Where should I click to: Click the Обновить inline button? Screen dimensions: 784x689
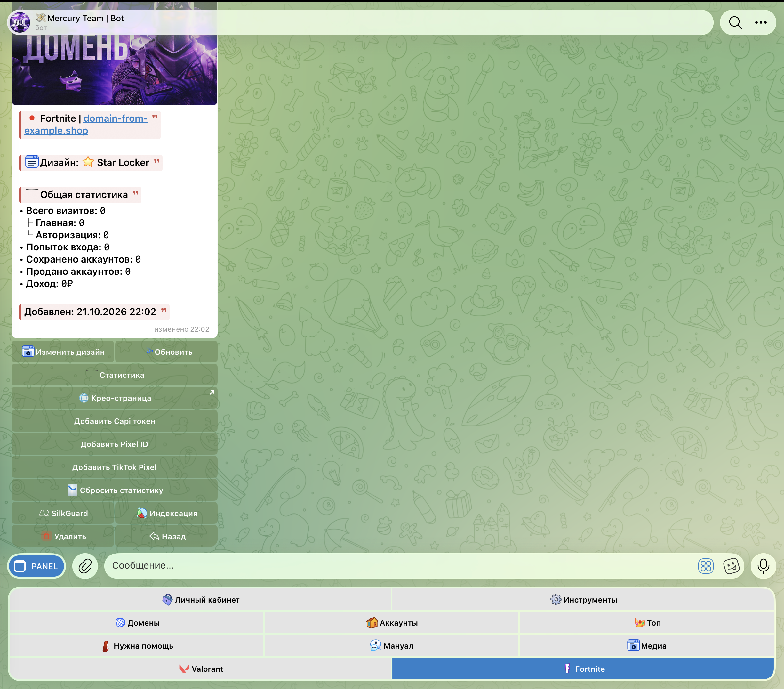(166, 352)
